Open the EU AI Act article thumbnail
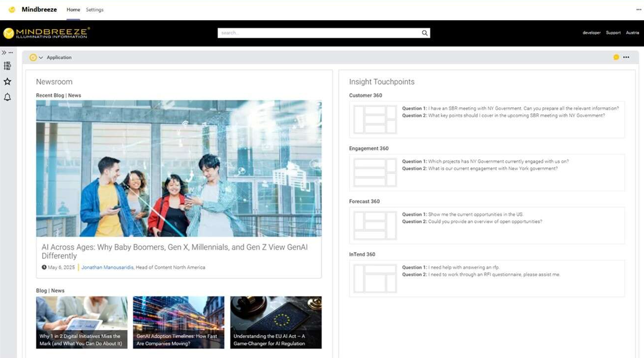644x358 pixels. tap(276, 322)
